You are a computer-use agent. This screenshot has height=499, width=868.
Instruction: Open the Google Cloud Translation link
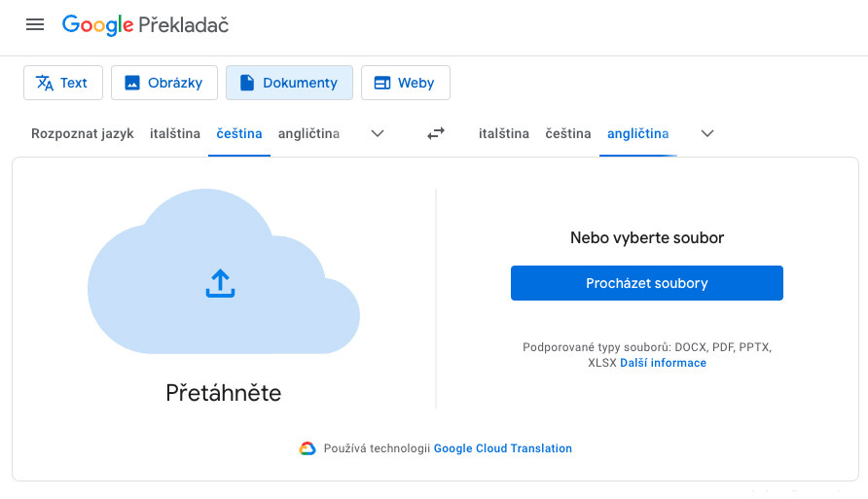(503, 448)
